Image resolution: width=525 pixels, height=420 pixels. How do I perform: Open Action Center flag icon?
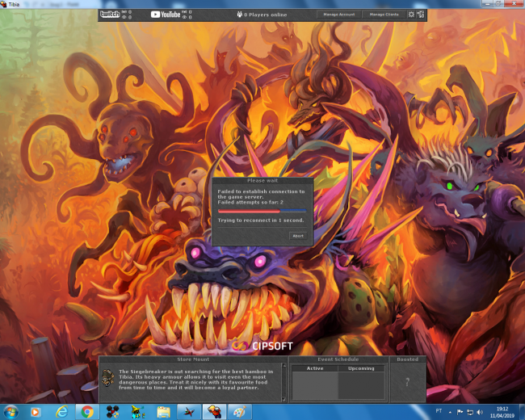(460, 412)
